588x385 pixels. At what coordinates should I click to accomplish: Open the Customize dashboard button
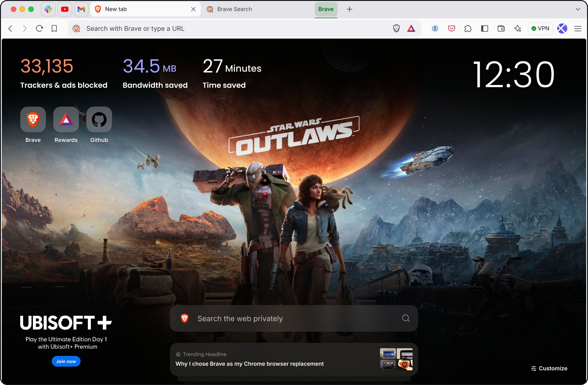click(549, 368)
